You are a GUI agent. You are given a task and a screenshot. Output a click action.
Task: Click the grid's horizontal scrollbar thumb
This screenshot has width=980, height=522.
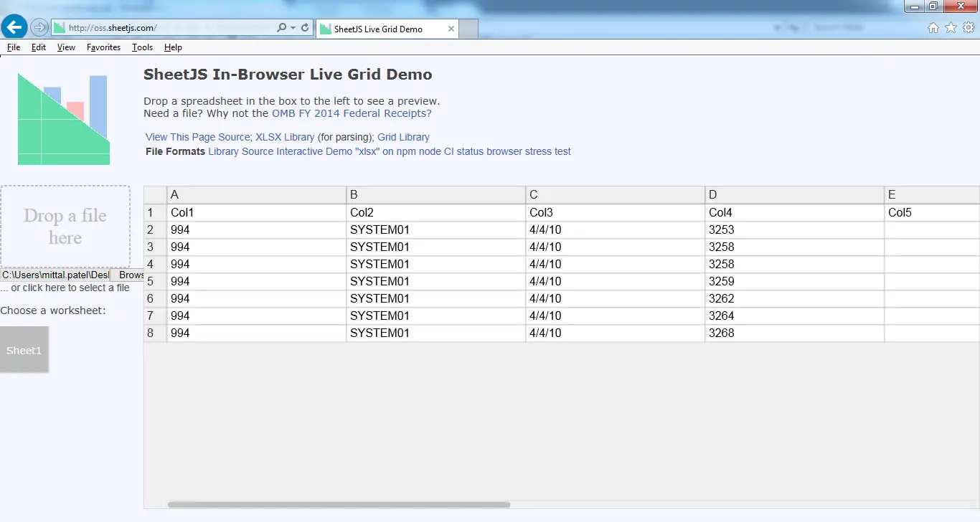click(x=339, y=505)
